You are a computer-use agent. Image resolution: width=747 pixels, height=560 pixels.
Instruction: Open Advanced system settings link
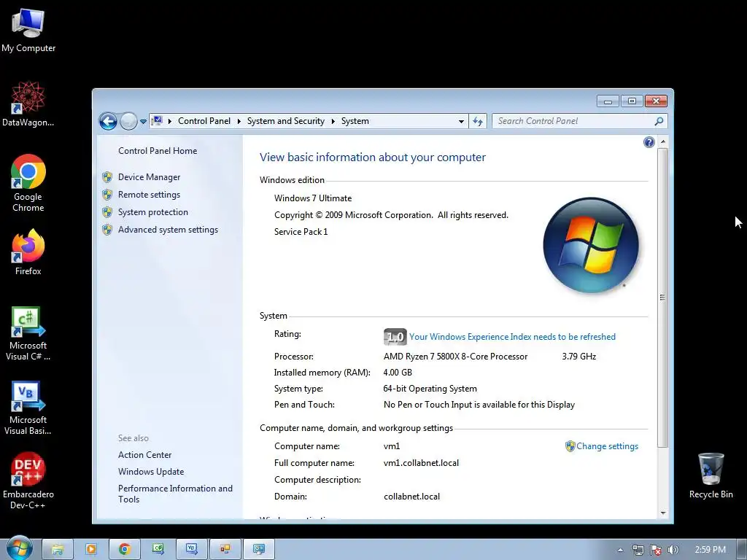169,230
